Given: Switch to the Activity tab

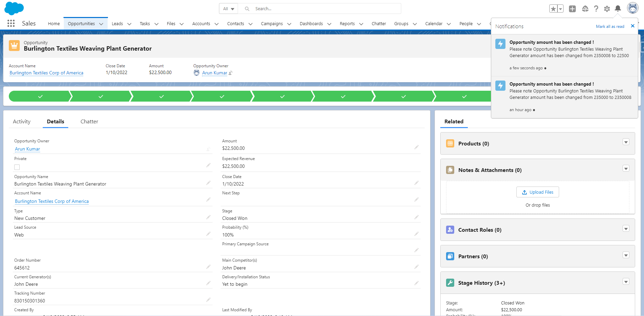Looking at the screenshot, I should pyautogui.click(x=22, y=122).
